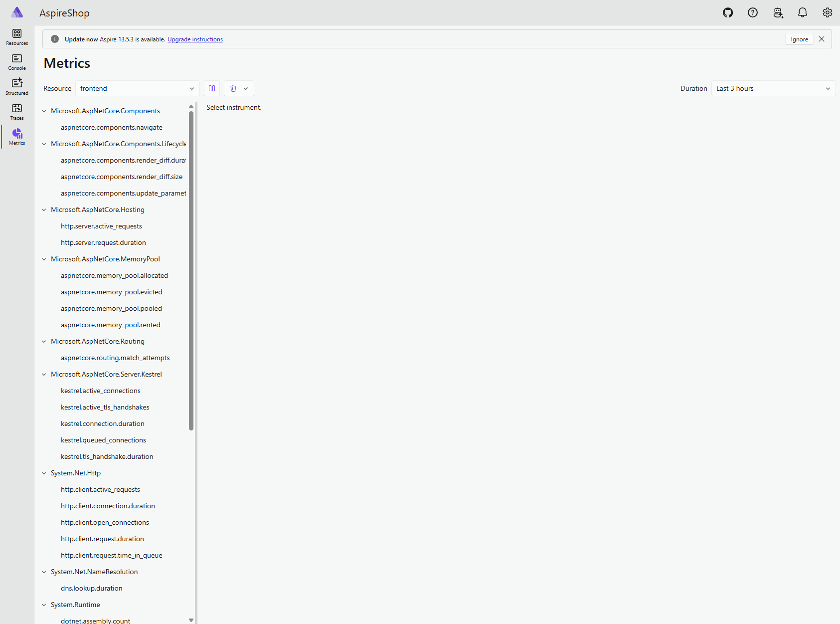The width and height of the screenshot is (840, 624).
Task: Collapse the Microsoft.AspNetCore.Components group
Action: [44, 111]
